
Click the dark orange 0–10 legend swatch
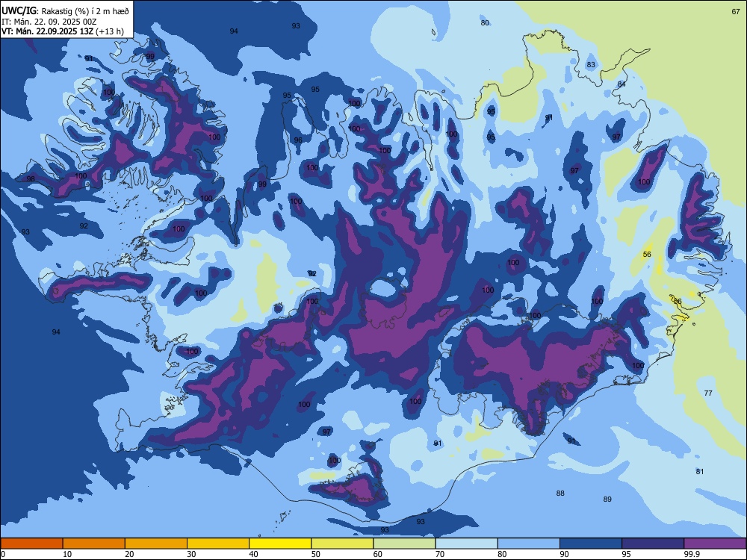pyautogui.click(x=32, y=544)
